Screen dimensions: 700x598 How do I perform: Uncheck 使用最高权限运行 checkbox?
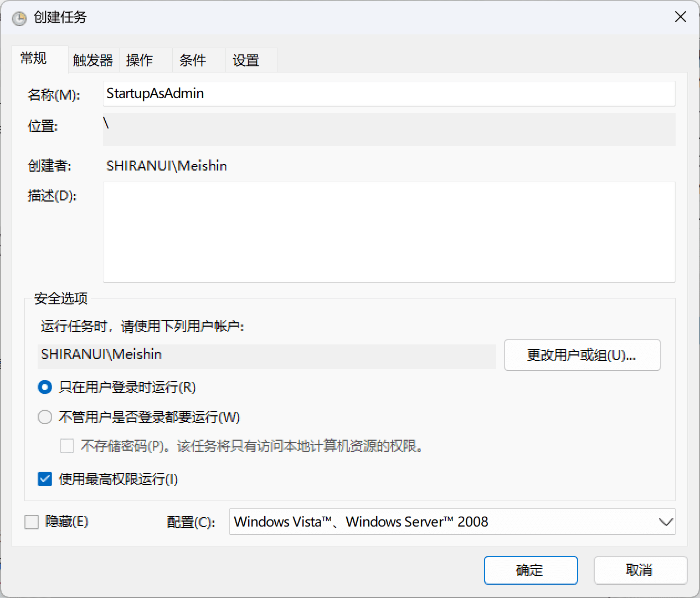click(x=45, y=479)
